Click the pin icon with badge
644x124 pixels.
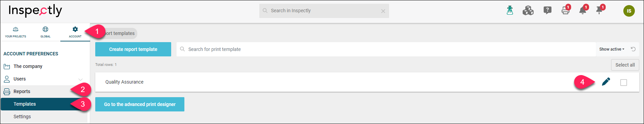[600, 10]
